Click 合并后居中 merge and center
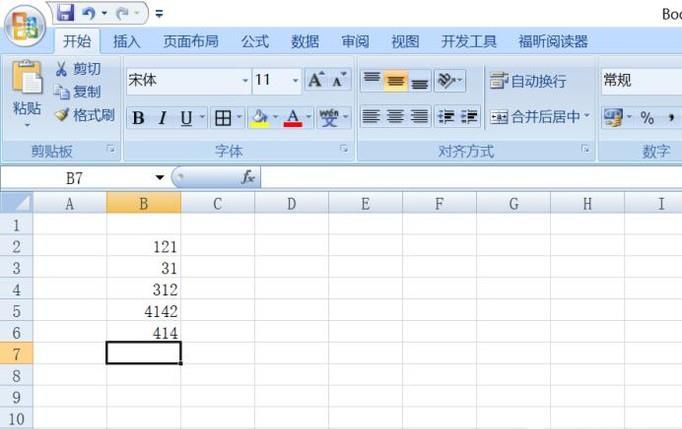 click(x=535, y=117)
